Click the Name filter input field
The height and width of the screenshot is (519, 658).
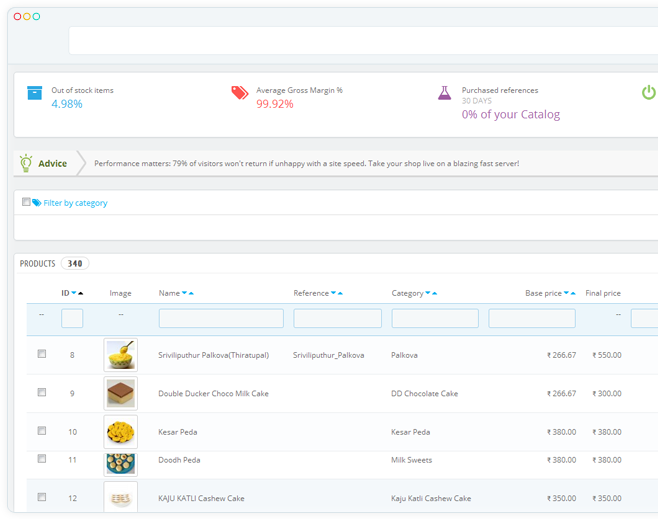[221, 318]
